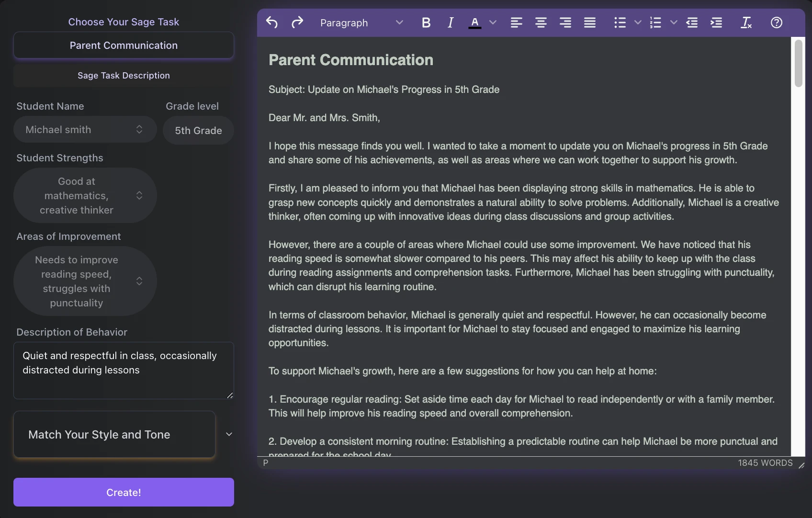The width and height of the screenshot is (812, 518).
Task: Click the Student Name label
Action: tap(50, 106)
